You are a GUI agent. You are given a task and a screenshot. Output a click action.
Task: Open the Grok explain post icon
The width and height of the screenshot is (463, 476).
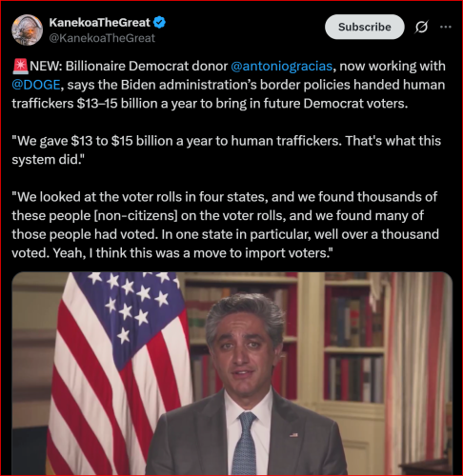click(x=421, y=27)
